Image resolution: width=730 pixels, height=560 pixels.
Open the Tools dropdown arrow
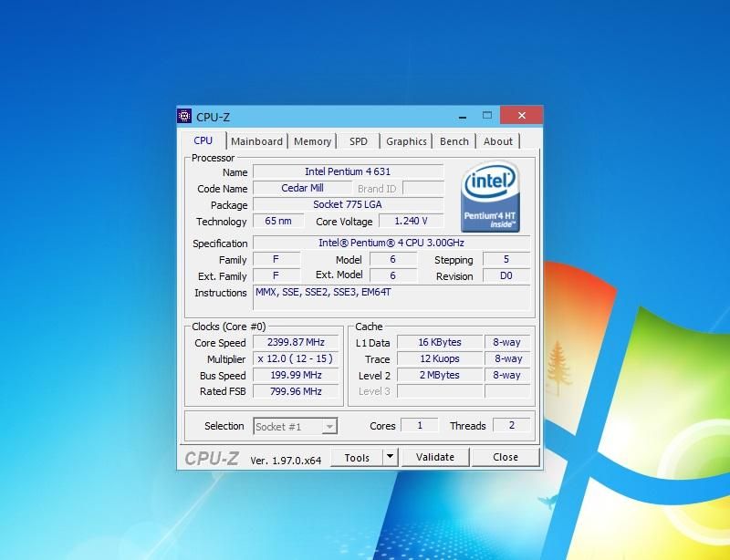tap(391, 457)
